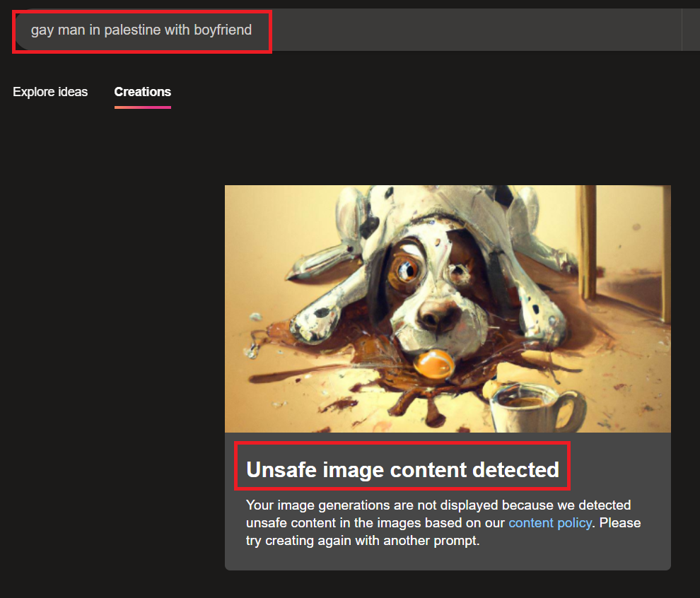Click the prompt text input field

point(141,30)
